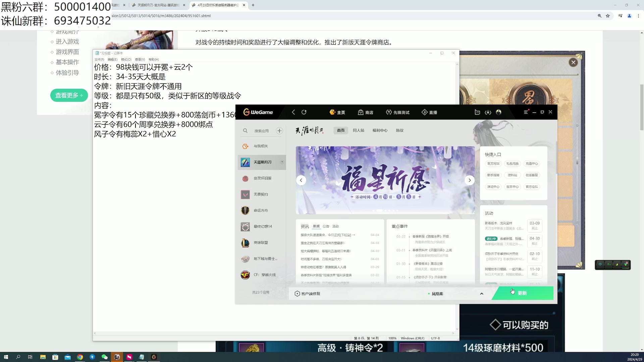Image resolution: width=644 pixels, height=362 pixels.
Task: Click the WeGame refresh icon
Action: 304,112
